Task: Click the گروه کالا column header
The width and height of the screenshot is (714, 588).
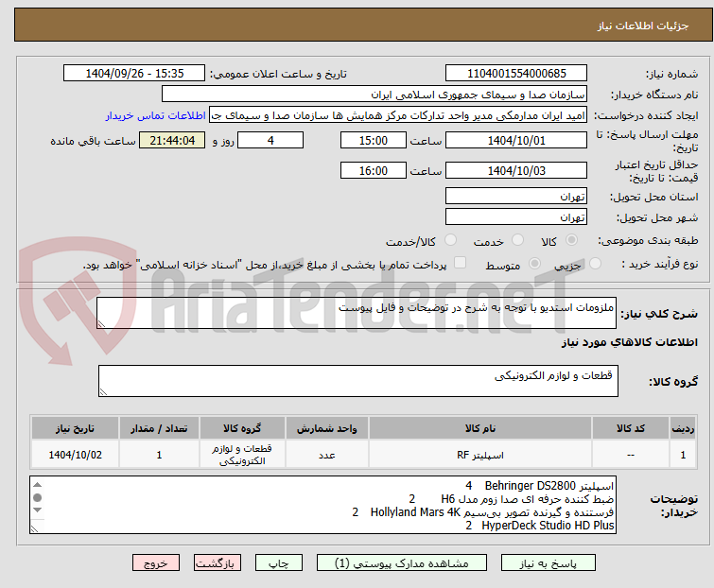Action: click(x=242, y=428)
